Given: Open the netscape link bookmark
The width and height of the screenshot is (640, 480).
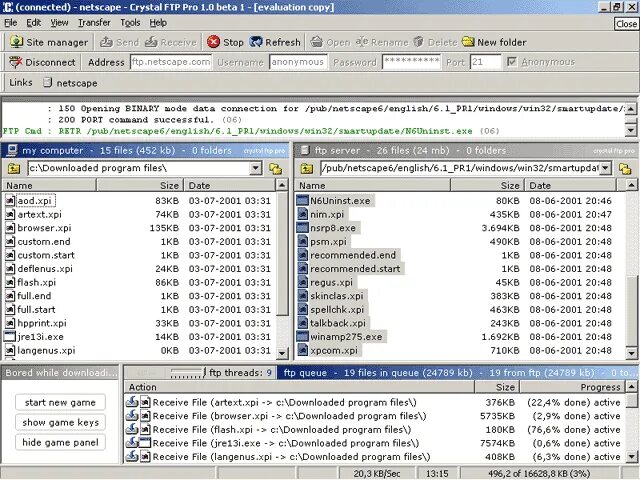Looking at the screenshot, I should click(70, 83).
